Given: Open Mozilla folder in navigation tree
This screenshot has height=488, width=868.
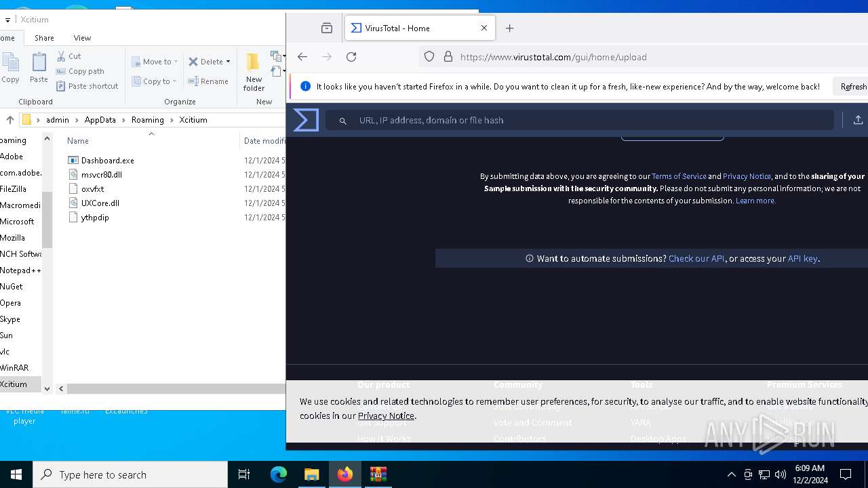Looking at the screenshot, I should pyautogui.click(x=12, y=238).
